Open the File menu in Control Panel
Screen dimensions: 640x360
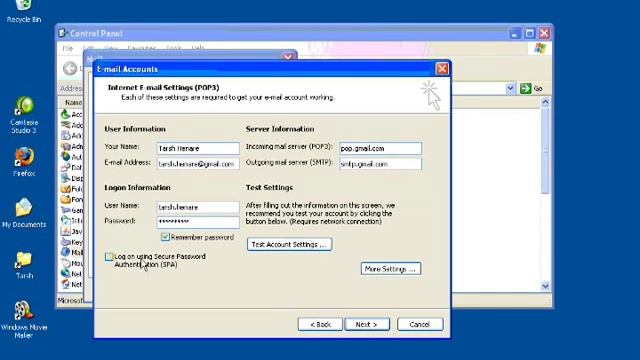click(x=67, y=49)
